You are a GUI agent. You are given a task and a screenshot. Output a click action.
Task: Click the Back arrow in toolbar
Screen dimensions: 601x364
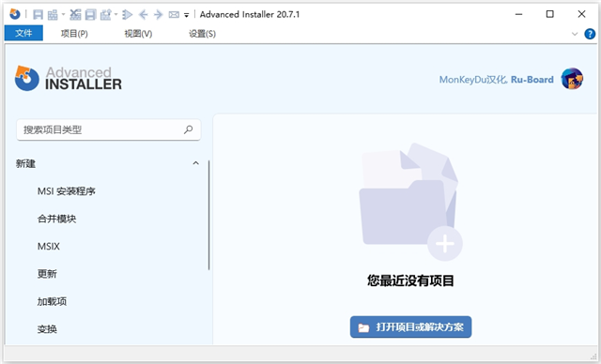[144, 15]
